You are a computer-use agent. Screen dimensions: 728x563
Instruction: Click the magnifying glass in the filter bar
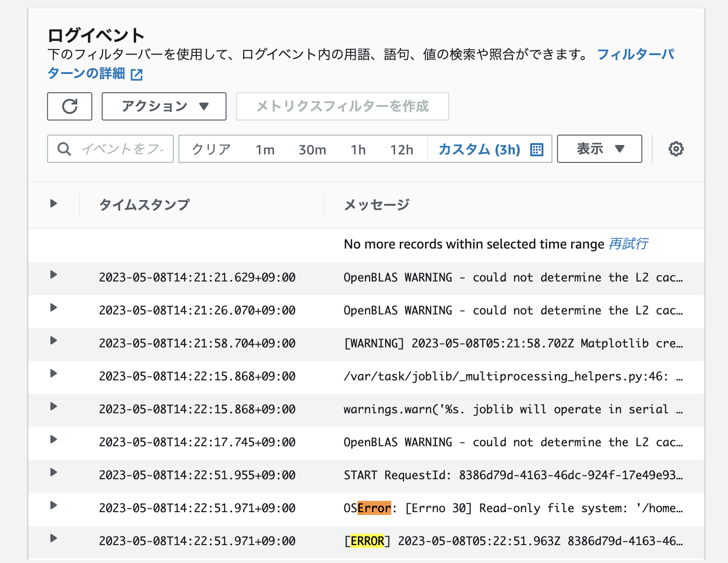(x=64, y=149)
